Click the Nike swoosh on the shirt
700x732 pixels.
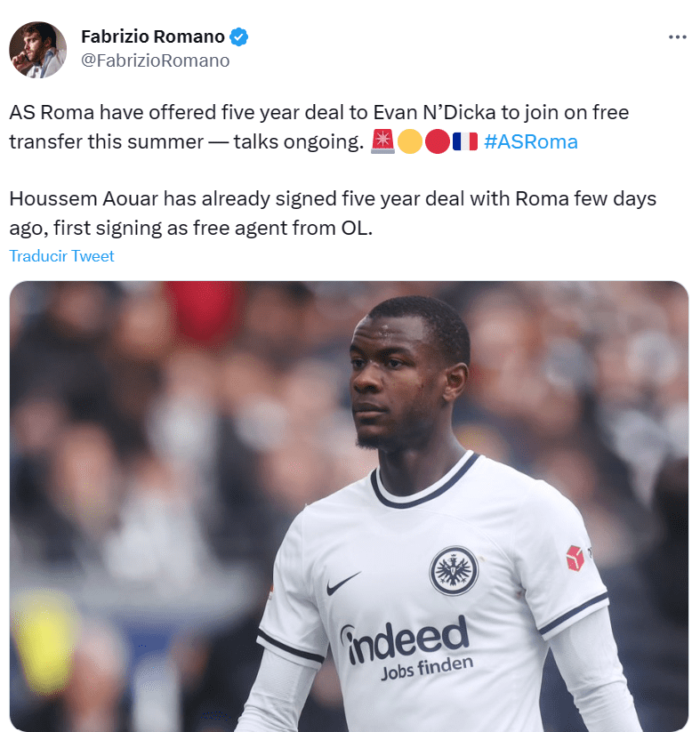343,583
